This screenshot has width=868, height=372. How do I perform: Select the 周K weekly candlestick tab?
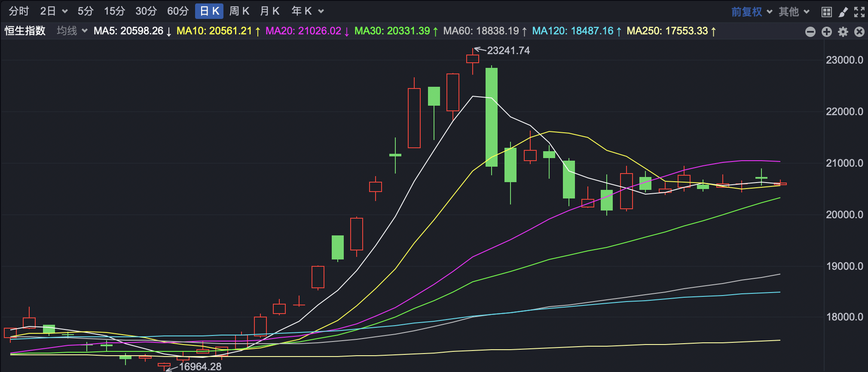tap(239, 11)
